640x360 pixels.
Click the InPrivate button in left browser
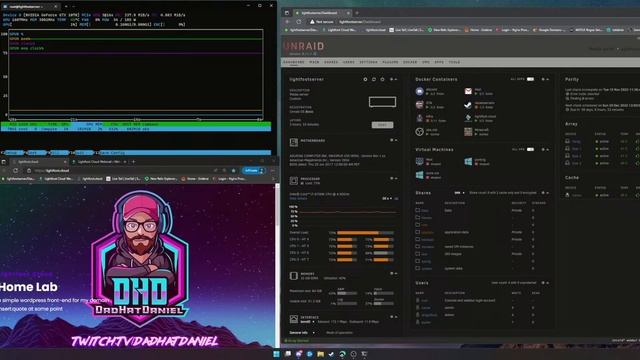click(x=253, y=171)
